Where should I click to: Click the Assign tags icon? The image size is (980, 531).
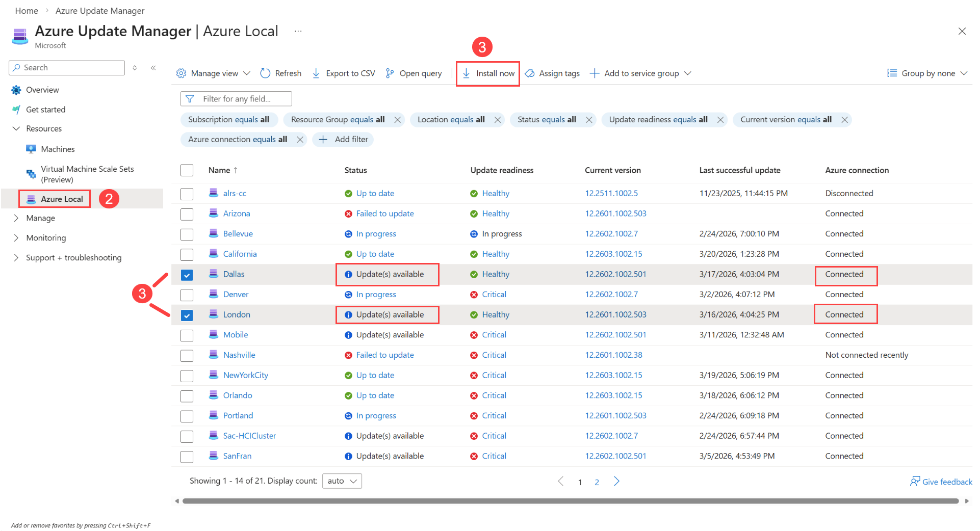pos(530,73)
